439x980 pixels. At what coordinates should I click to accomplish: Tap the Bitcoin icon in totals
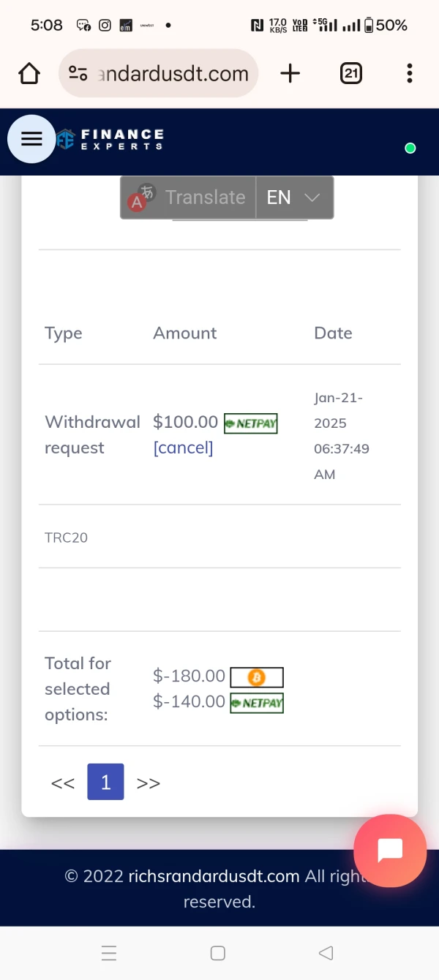(x=256, y=678)
